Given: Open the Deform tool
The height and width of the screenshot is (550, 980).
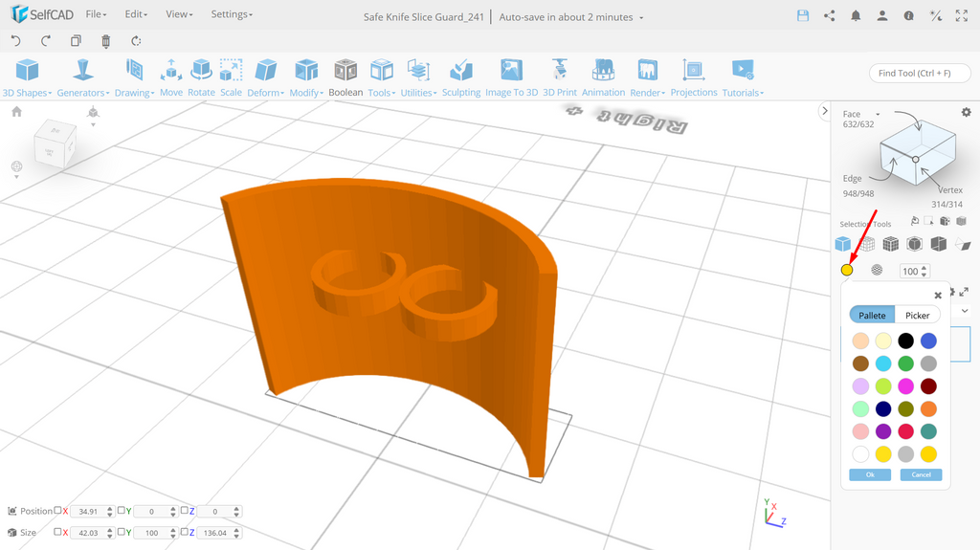Looking at the screenshot, I should [x=266, y=78].
